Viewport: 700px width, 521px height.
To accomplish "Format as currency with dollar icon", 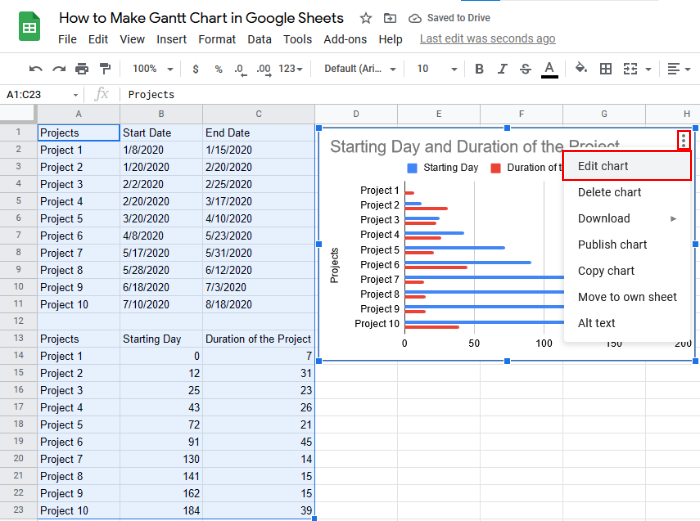I will tap(195, 69).
